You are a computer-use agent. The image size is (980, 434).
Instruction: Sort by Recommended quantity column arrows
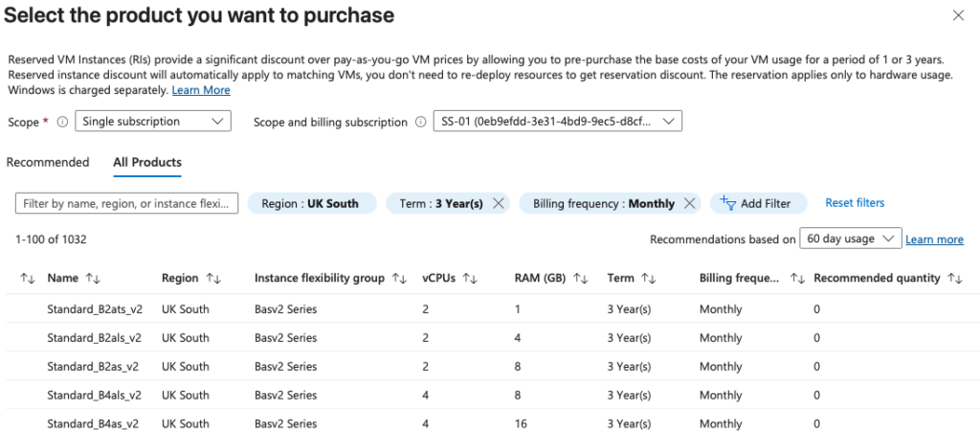point(954,278)
